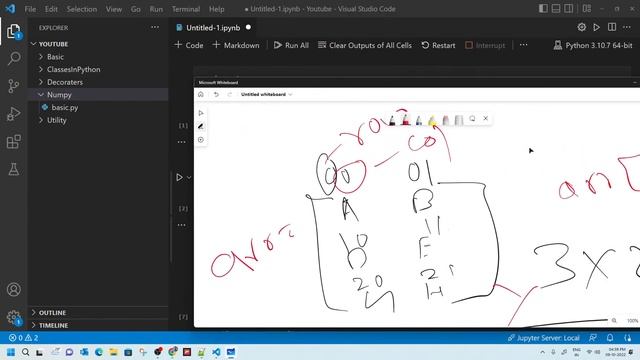Open the Explorer view in activity bar
The height and width of the screenshot is (360, 640).
point(13,31)
